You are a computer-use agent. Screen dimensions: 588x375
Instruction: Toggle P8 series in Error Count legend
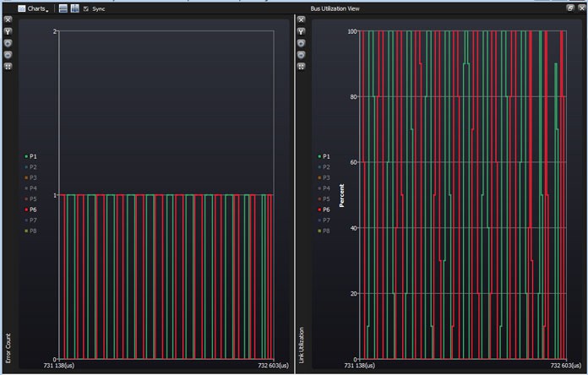click(30, 231)
